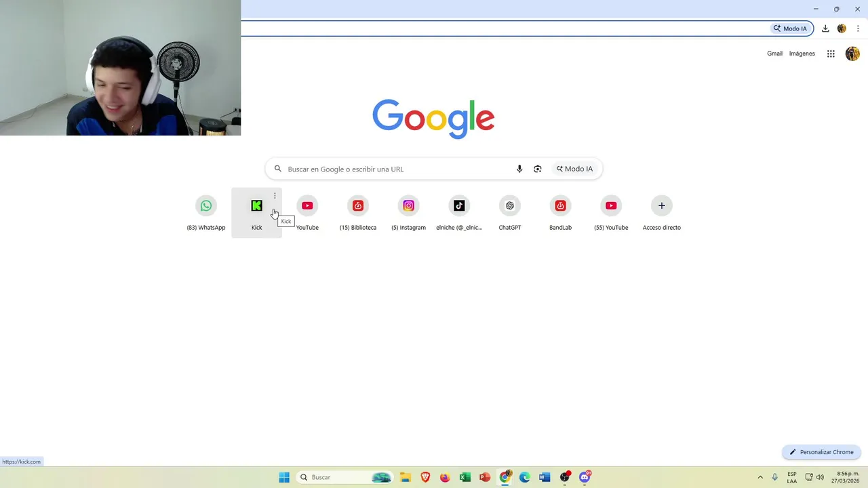Open Google account avatar on page

852,54
